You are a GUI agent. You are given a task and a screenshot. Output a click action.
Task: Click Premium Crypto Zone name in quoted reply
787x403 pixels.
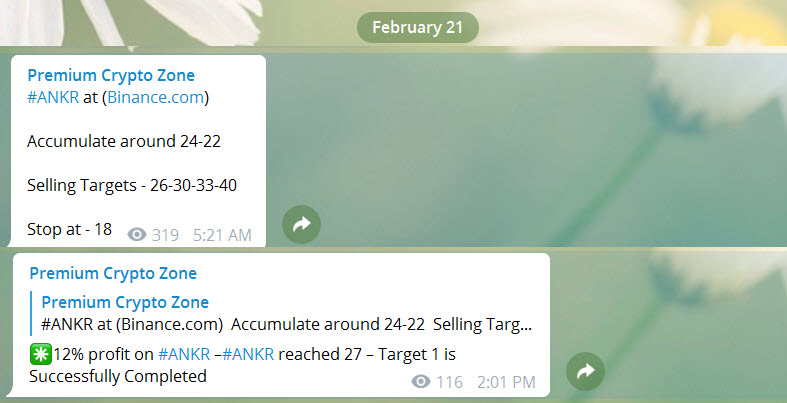point(125,302)
